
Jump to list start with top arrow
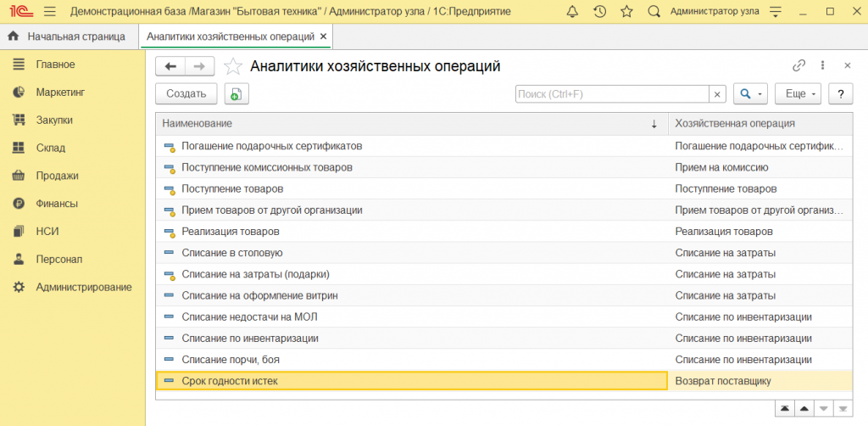coord(785,408)
